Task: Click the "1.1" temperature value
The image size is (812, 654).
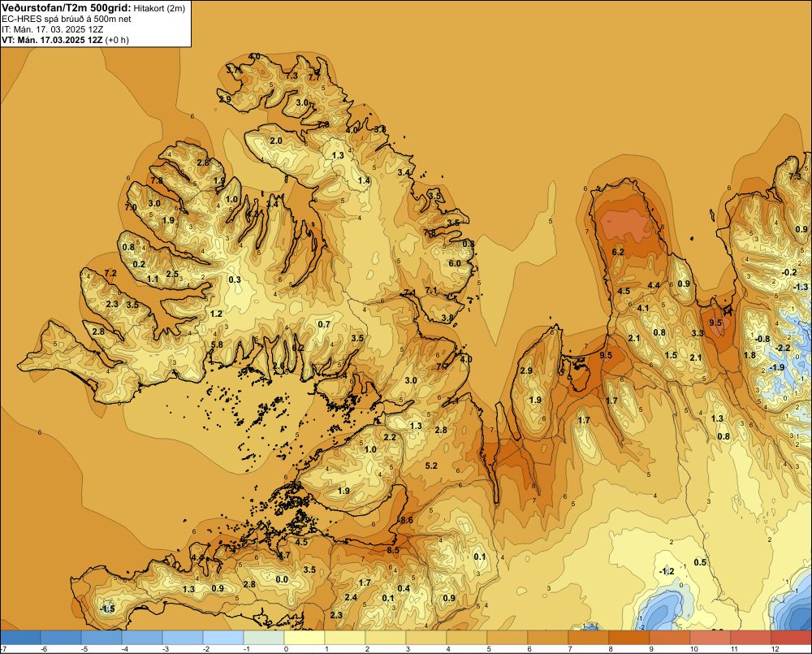Action: pos(153,279)
